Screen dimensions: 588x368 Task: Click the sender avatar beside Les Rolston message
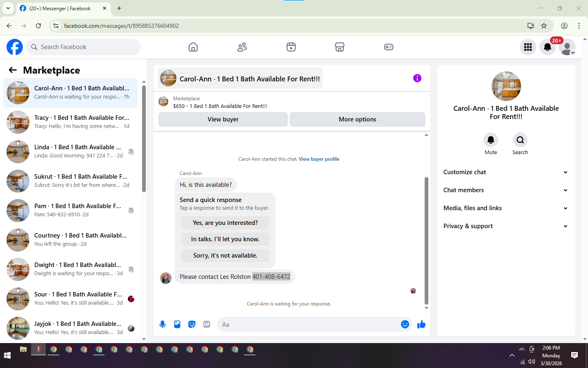[x=166, y=278]
